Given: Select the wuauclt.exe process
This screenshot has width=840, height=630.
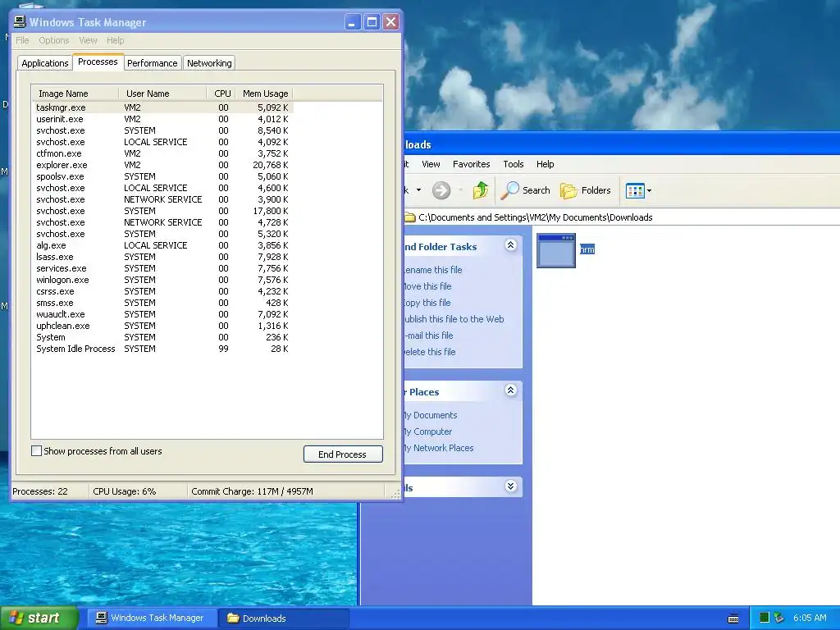Looking at the screenshot, I should point(162,314).
